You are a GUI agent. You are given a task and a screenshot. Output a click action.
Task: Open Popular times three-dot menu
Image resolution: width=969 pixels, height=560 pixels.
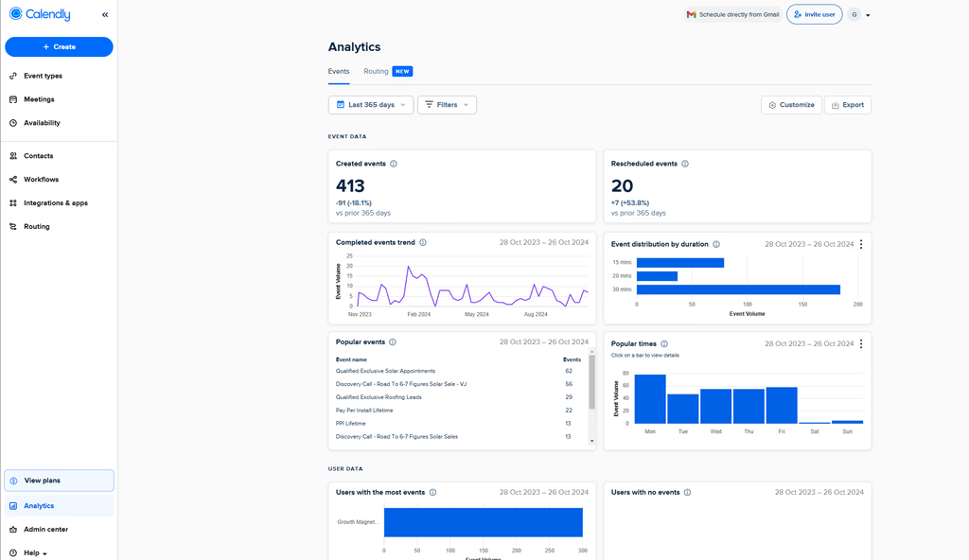pos(861,344)
